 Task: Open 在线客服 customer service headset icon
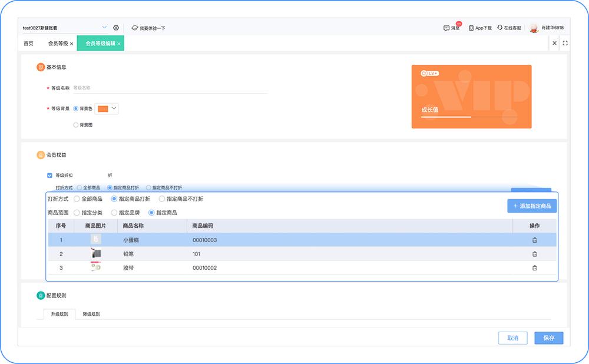pos(499,28)
